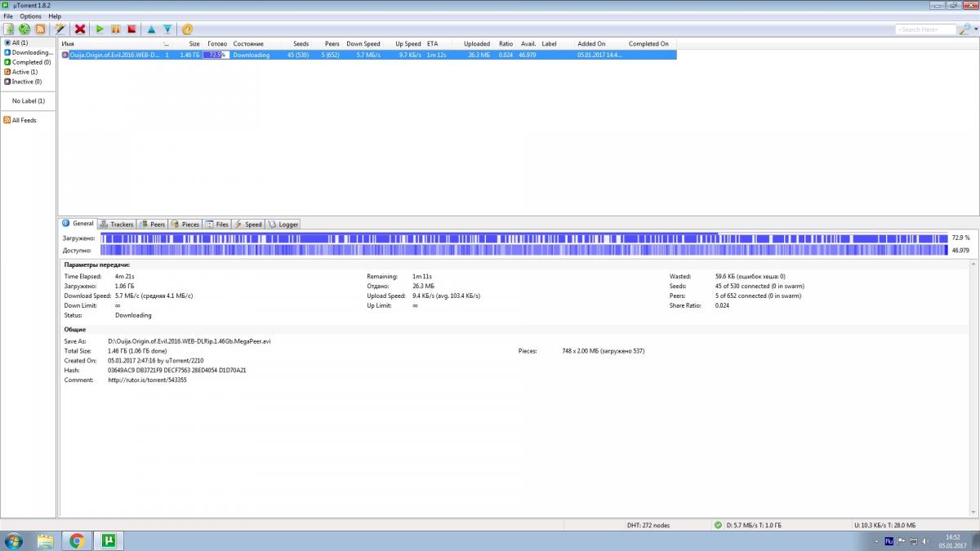The width and height of the screenshot is (980, 551).
Task: Pause the torrent with the orange pause icon
Action: click(115, 29)
